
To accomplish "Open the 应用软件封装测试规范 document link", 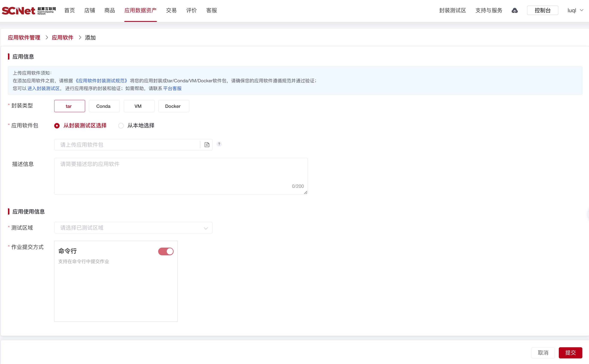I will coord(101,80).
